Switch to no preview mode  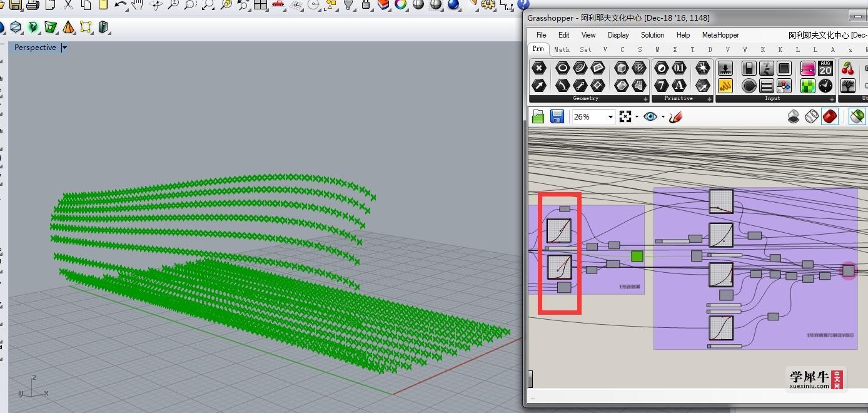click(x=794, y=116)
